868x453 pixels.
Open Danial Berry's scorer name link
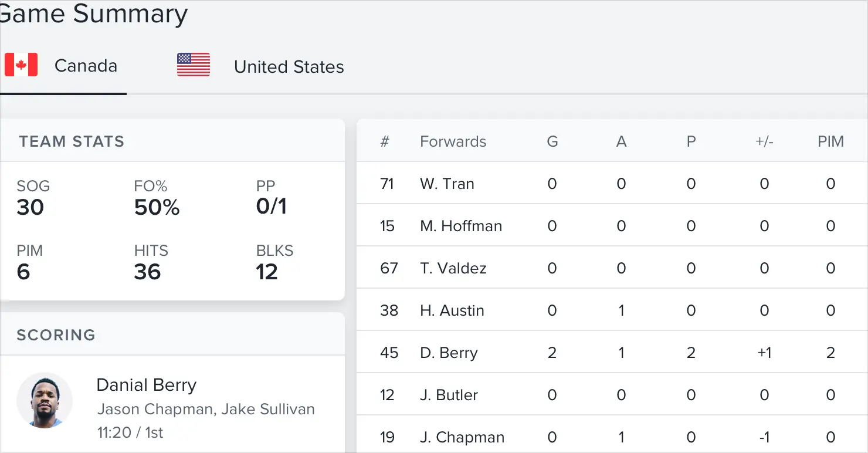pyautogui.click(x=146, y=385)
